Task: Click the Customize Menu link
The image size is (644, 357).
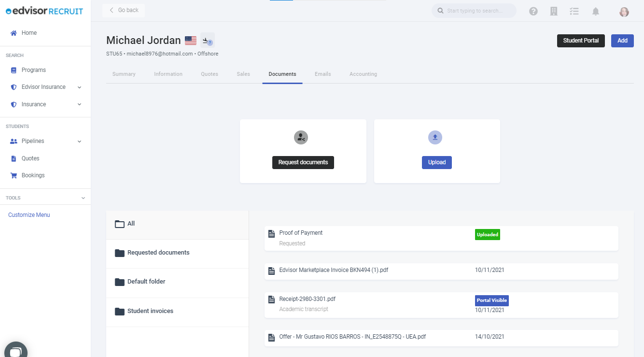Action: pyautogui.click(x=29, y=215)
